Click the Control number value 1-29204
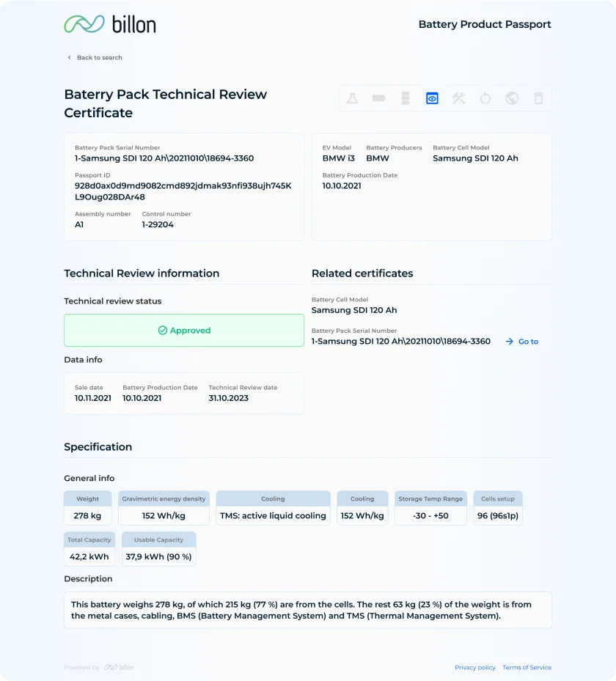This screenshot has height=681, width=616. [x=158, y=224]
